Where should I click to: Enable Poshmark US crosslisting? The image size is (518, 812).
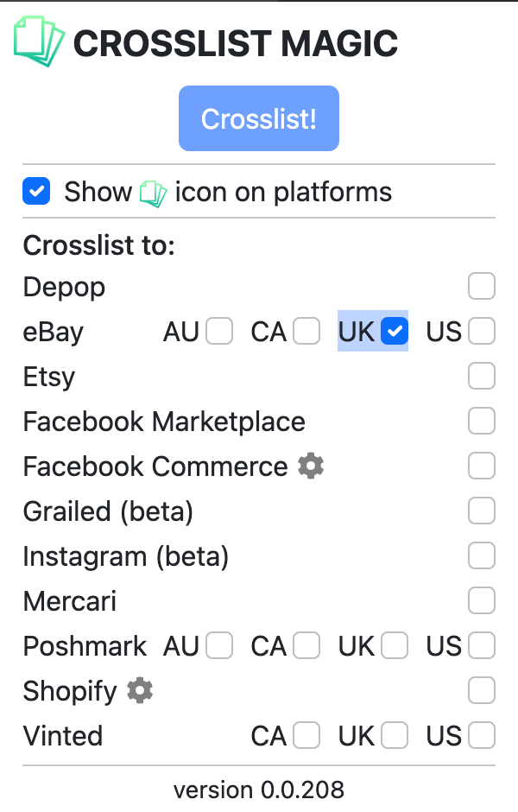481,645
